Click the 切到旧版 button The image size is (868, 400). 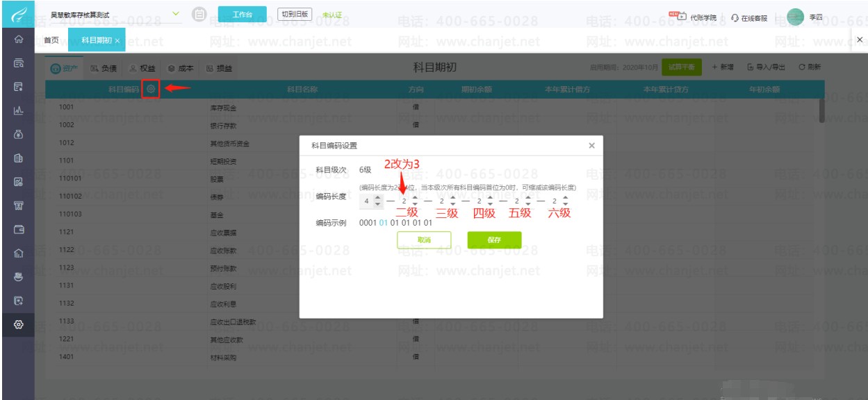(x=295, y=15)
